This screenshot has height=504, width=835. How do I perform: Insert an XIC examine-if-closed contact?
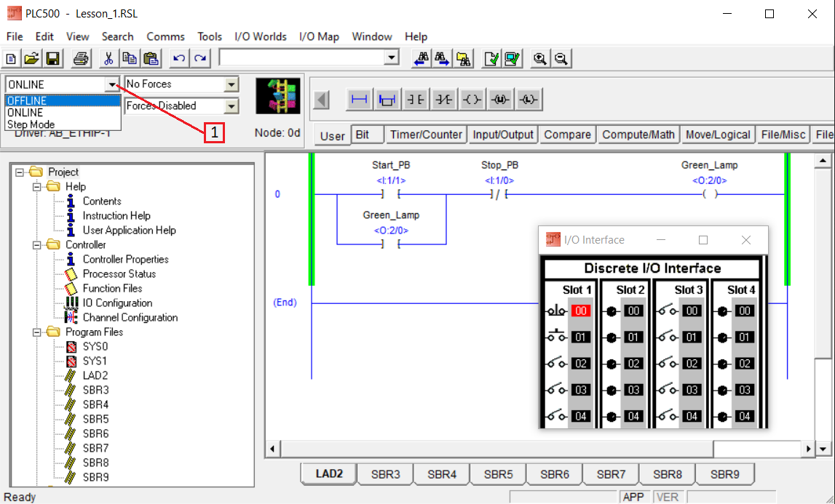[x=416, y=100]
